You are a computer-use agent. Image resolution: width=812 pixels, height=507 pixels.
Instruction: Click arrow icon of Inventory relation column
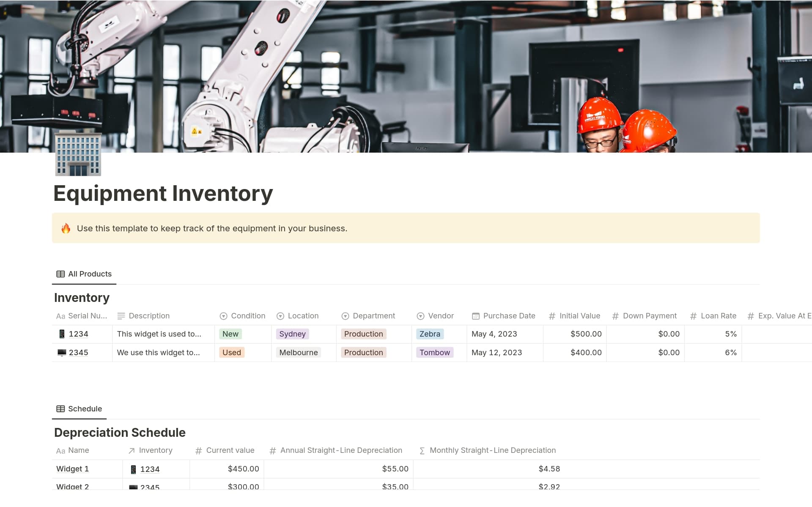click(x=132, y=451)
